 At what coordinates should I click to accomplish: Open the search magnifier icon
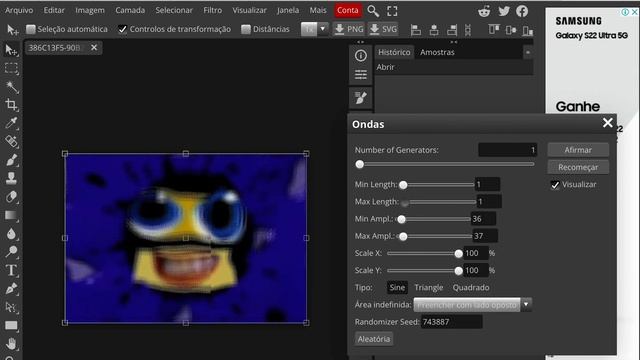(x=373, y=11)
